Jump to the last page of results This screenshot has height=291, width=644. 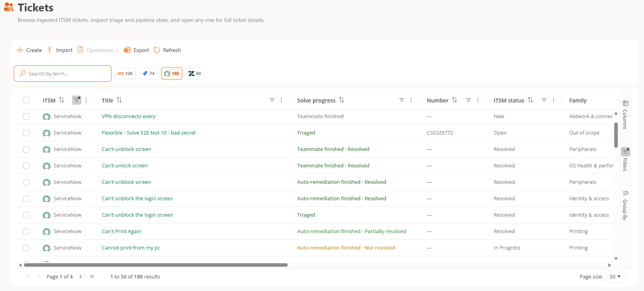pyautogui.click(x=92, y=277)
